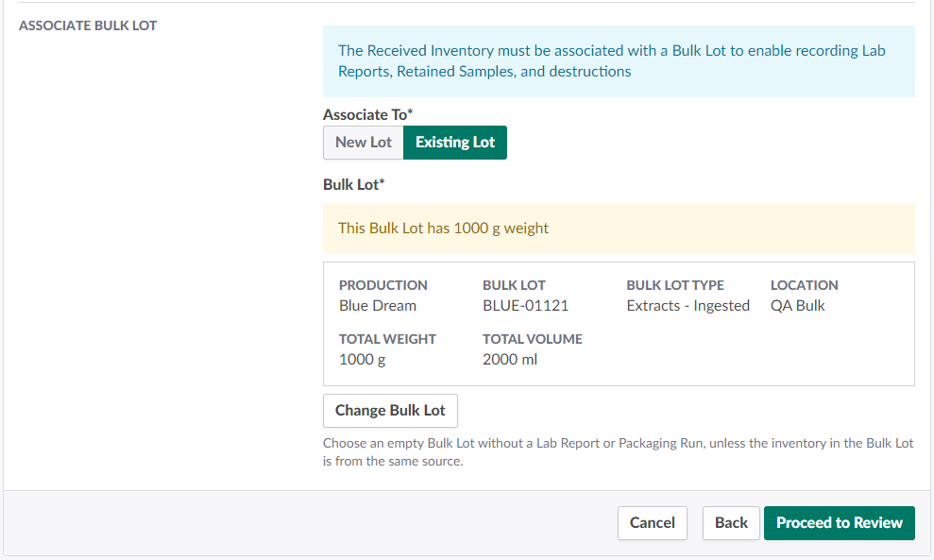
Task: Go Back to the previous step
Action: tap(730, 522)
